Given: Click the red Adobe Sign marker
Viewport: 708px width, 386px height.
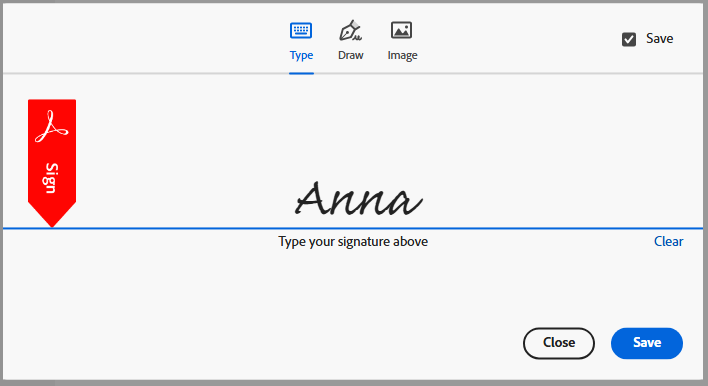Looking at the screenshot, I should point(52,163).
